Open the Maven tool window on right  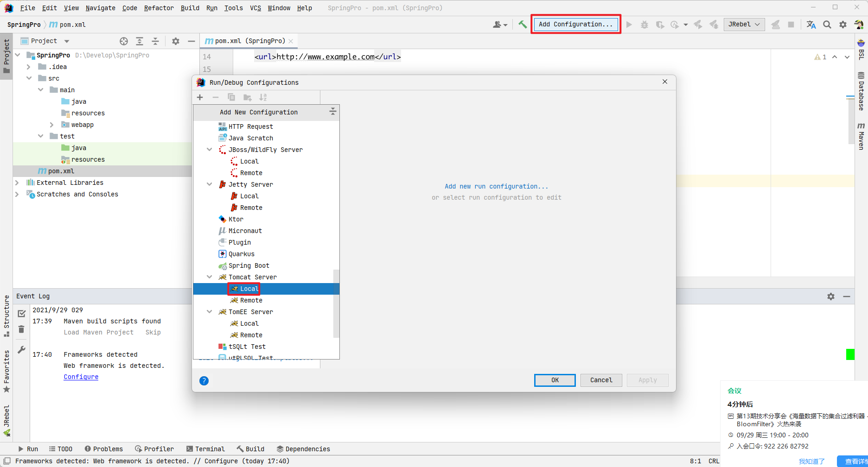click(x=861, y=136)
